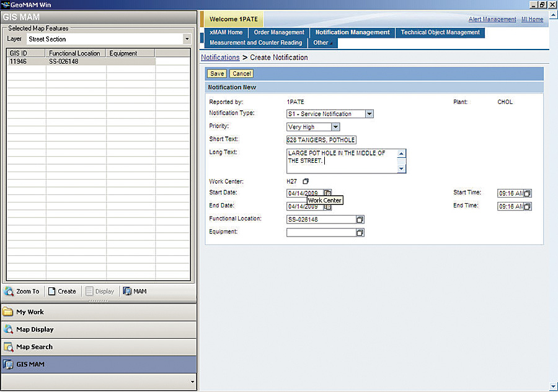558x392 pixels.
Task: Open the Start Date calendar picker icon
Action: click(327, 193)
